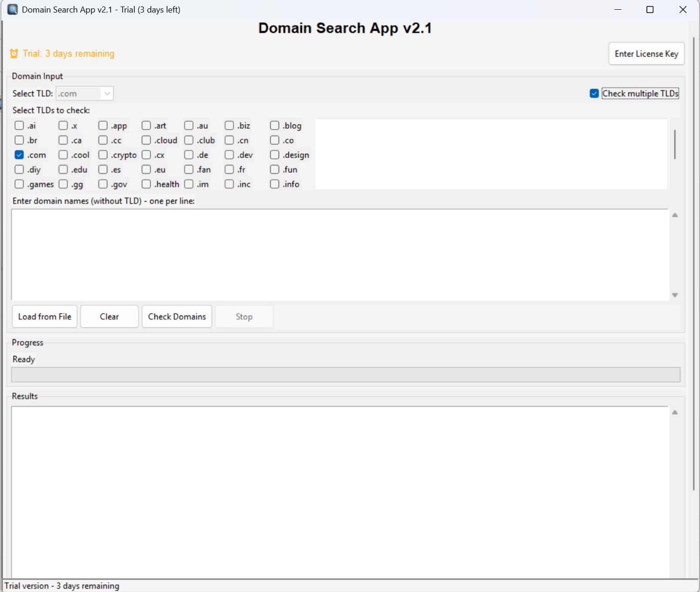The image size is (700, 592).
Task: Click the trial alarm clock icon
Action: (14, 54)
